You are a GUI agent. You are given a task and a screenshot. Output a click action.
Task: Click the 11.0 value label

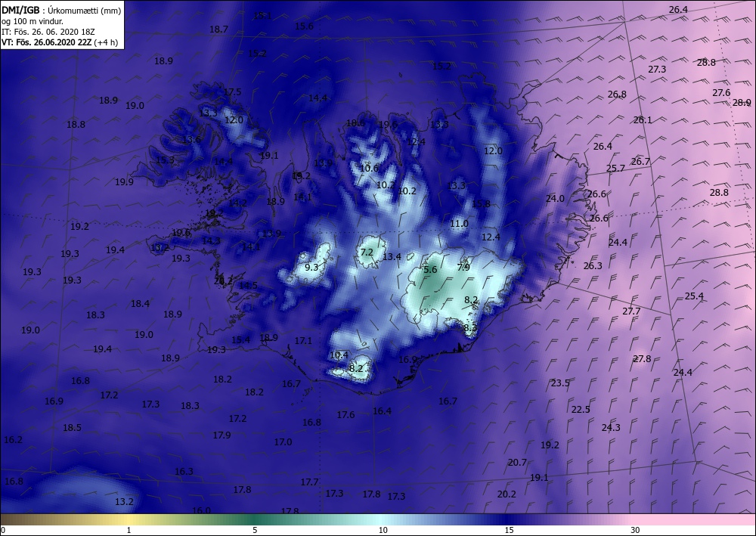point(459,224)
